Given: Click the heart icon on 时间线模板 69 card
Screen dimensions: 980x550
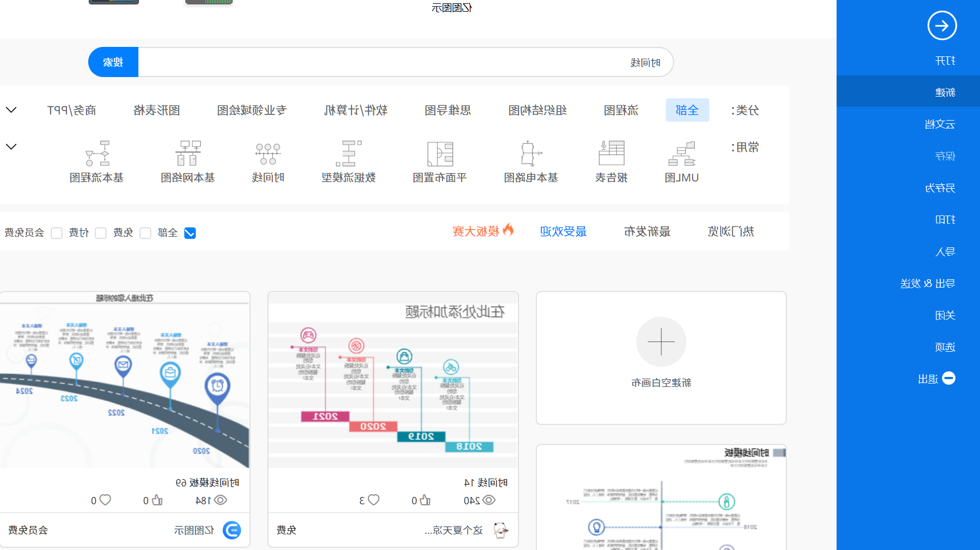Looking at the screenshot, I should coord(105,500).
